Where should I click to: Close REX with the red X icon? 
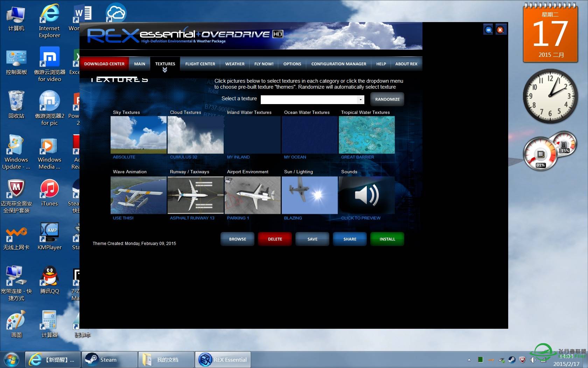pyautogui.click(x=500, y=30)
